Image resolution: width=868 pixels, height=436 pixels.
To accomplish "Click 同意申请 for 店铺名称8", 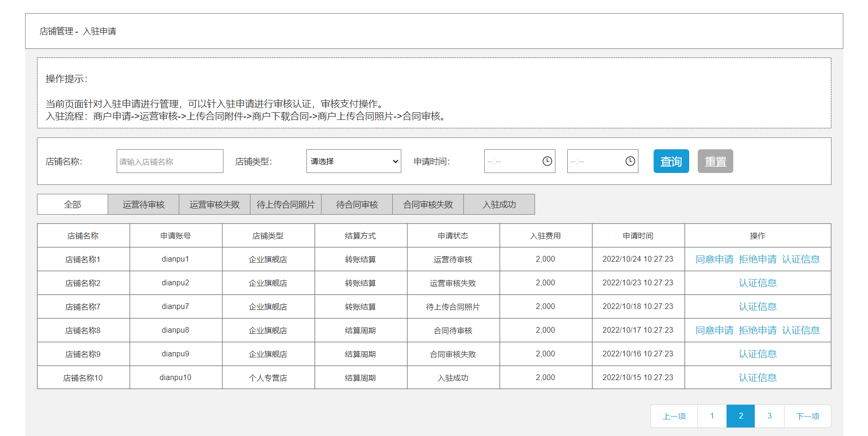I will tap(715, 330).
